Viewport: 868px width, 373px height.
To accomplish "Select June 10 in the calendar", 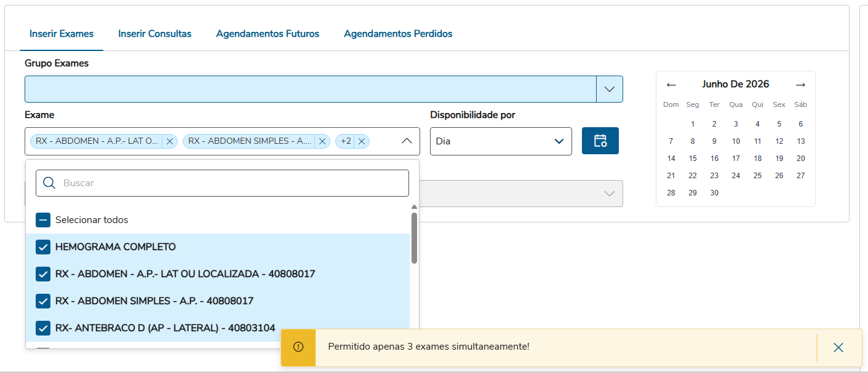I will 736,141.
